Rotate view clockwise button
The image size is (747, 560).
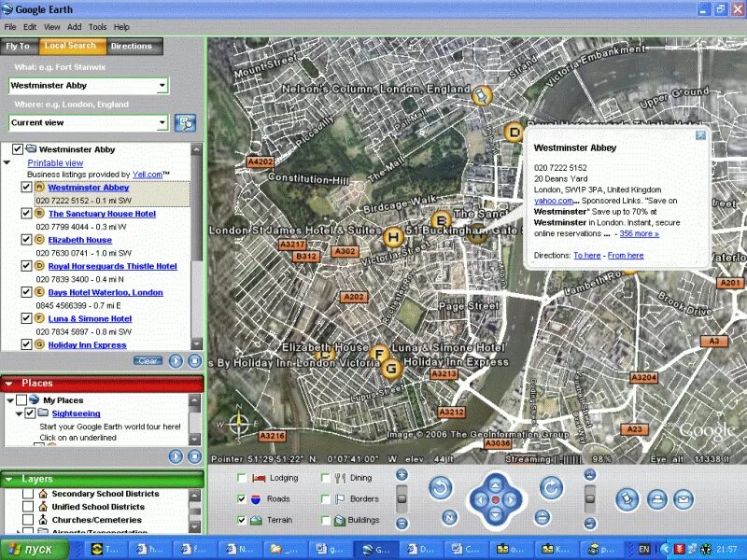[x=551, y=487]
